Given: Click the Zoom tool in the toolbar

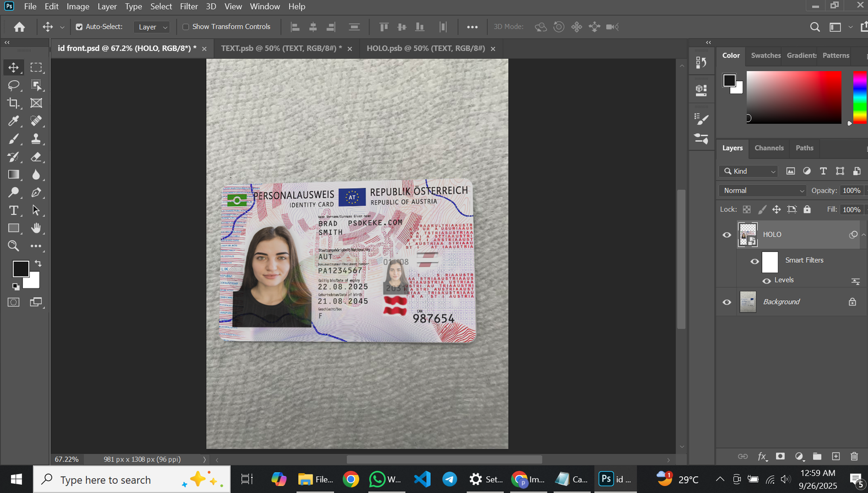Looking at the screenshot, I should [14, 246].
